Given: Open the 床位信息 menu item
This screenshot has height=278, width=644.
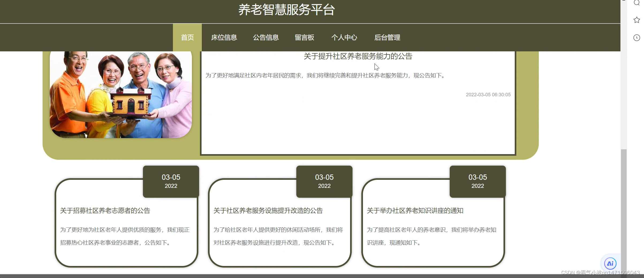Looking at the screenshot, I should pyautogui.click(x=224, y=37).
